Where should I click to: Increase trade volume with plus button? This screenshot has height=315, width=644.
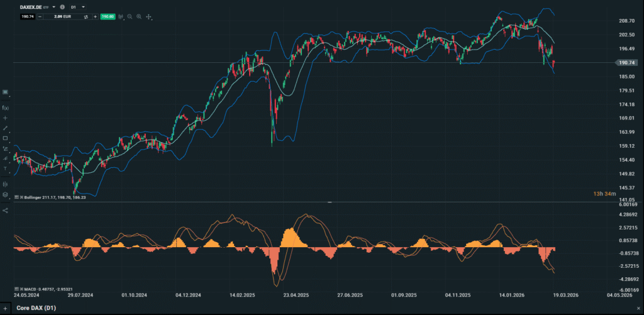[x=94, y=16]
